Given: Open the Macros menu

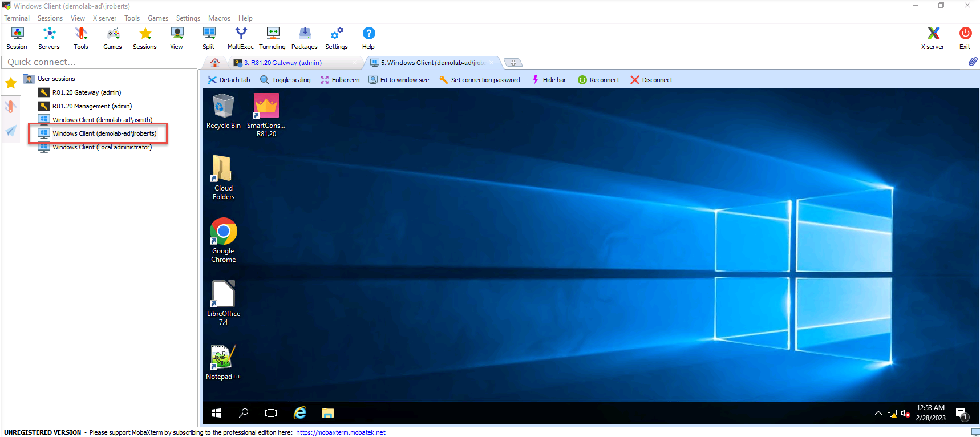Looking at the screenshot, I should (x=219, y=18).
